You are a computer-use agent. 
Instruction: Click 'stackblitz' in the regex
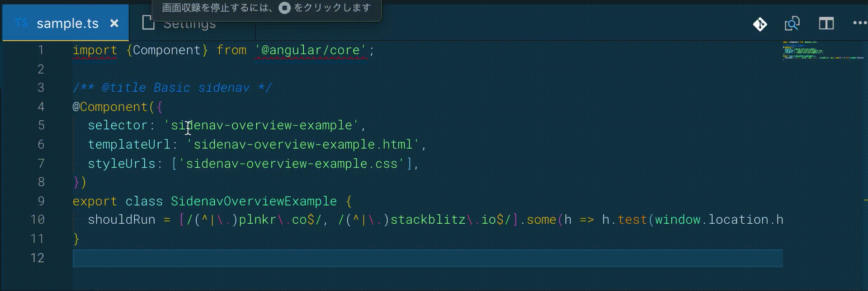428,220
